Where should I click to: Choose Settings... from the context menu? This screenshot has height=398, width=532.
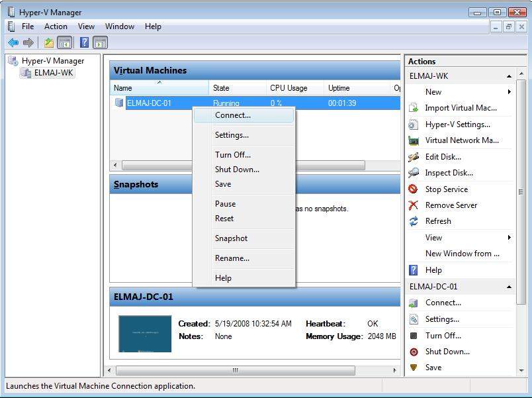coord(244,135)
